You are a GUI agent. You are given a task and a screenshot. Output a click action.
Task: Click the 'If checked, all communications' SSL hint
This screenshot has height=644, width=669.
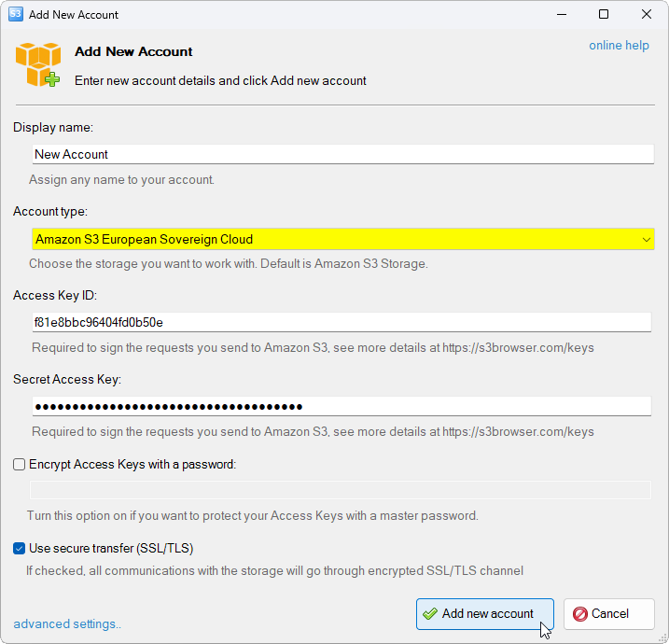(274, 570)
